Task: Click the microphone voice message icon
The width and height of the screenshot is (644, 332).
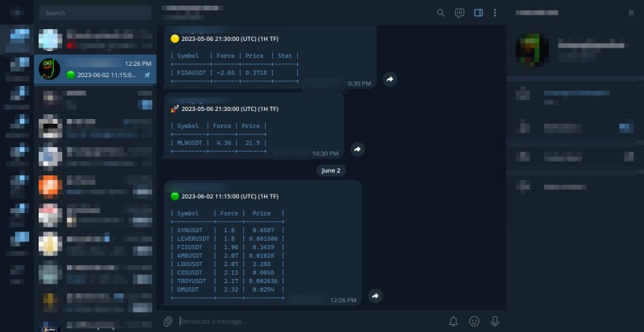Action: point(494,322)
